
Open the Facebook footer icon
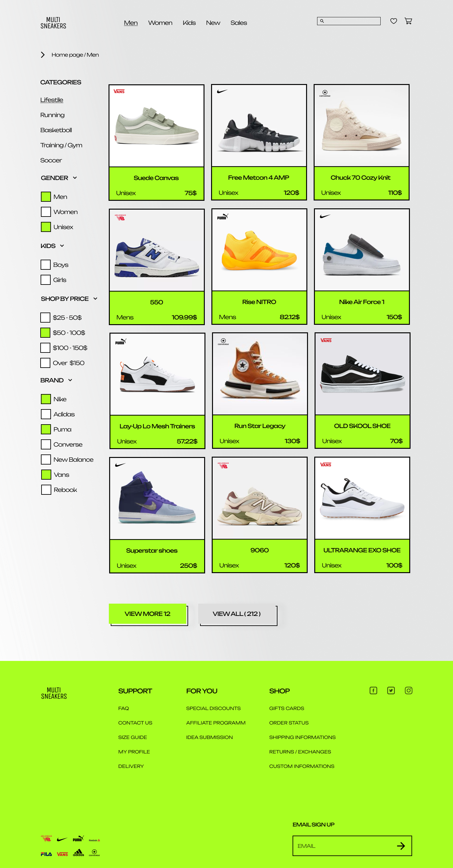(373, 690)
